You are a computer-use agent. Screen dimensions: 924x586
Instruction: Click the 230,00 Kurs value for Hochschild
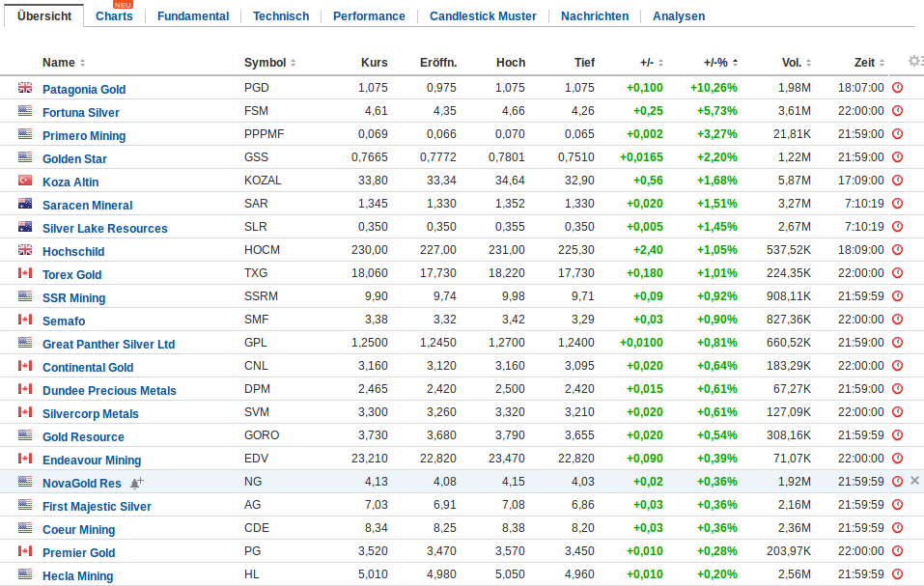370,250
